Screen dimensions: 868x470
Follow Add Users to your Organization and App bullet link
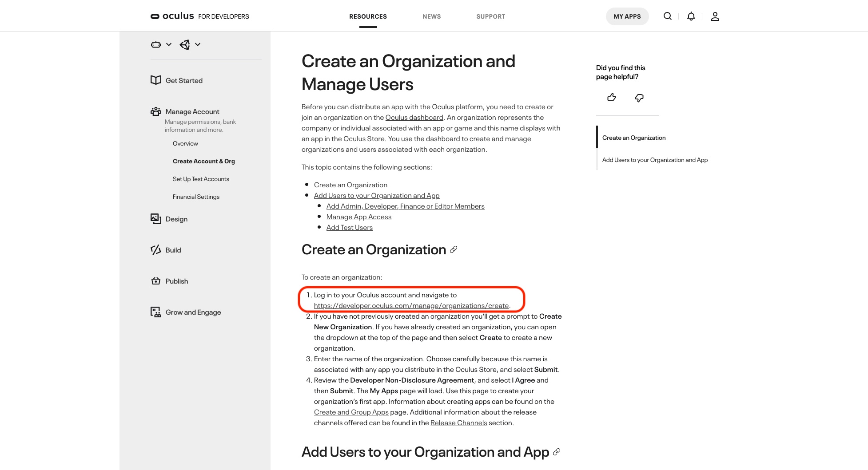(x=377, y=195)
